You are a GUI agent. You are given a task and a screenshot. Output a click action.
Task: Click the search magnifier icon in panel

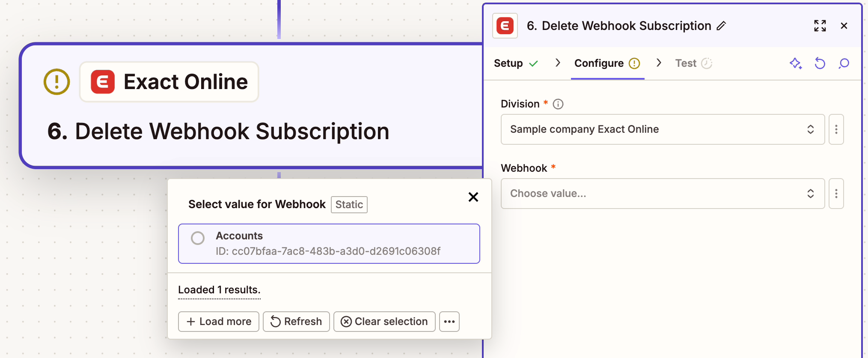pos(844,63)
